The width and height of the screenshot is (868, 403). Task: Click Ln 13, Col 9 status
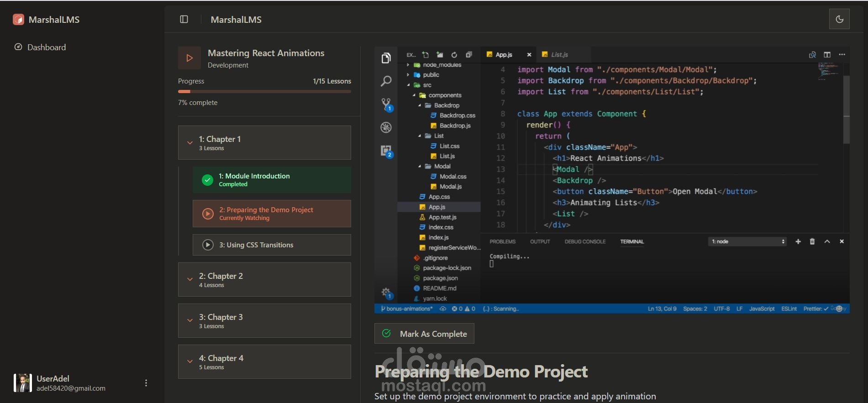click(x=662, y=309)
